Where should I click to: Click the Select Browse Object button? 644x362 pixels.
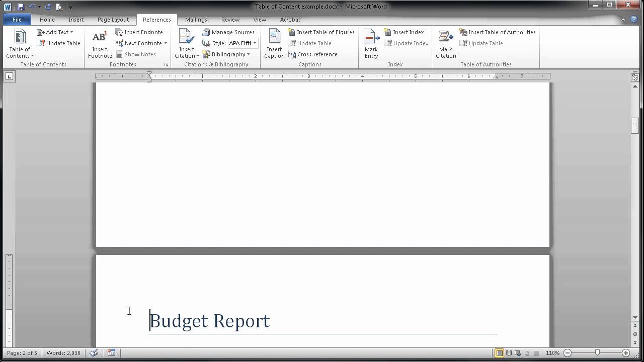click(x=634, y=334)
